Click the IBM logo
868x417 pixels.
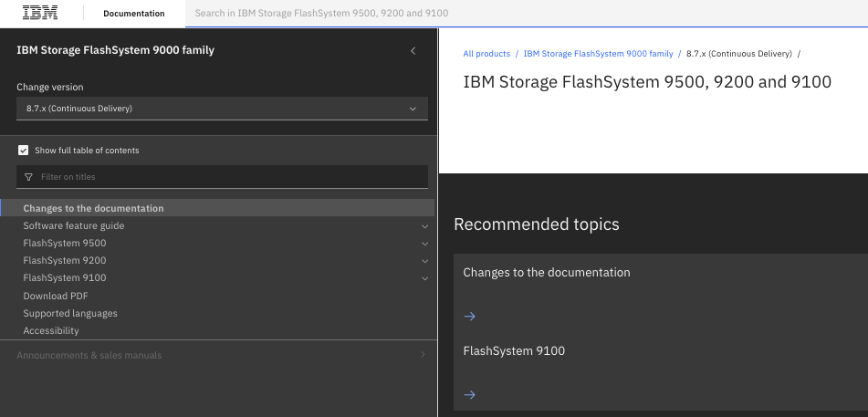click(40, 13)
